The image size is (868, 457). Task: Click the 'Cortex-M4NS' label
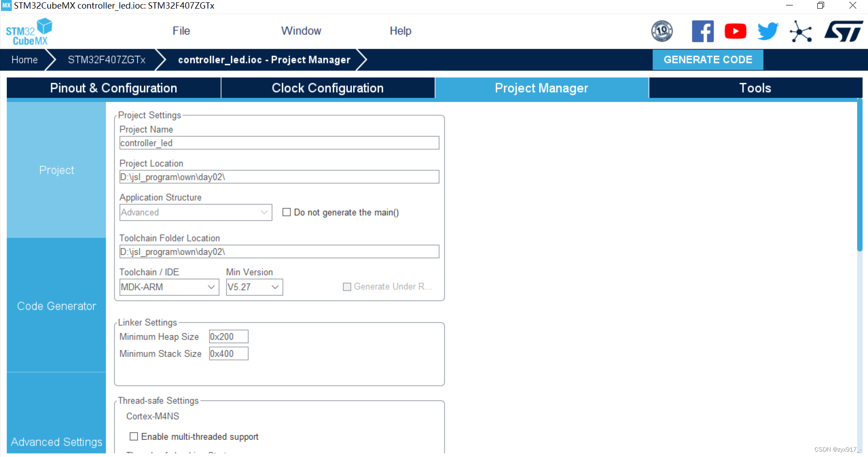click(153, 416)
